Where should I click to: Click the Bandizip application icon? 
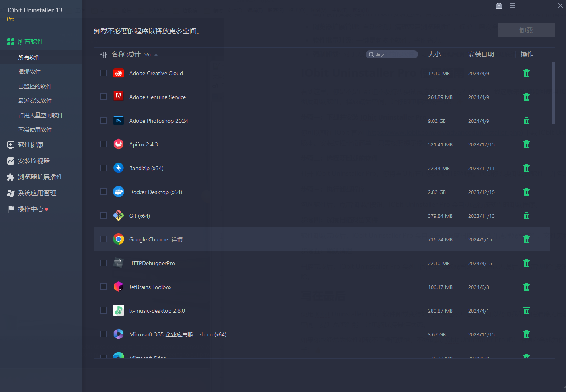click(119, 168)
